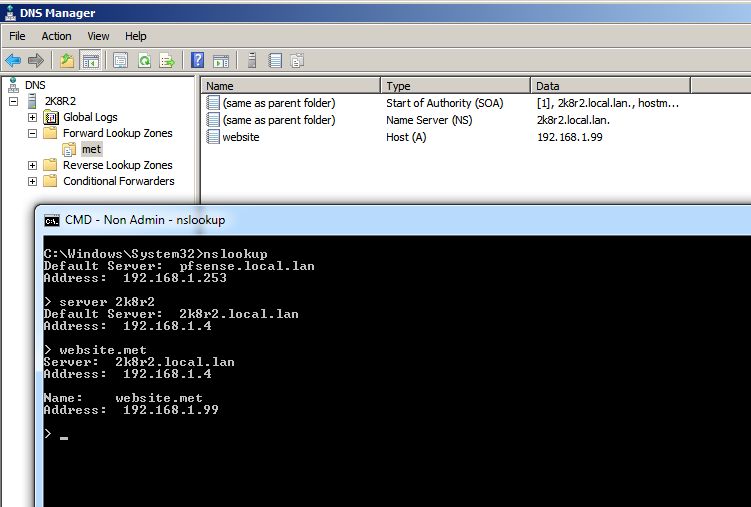Collapse the Forward Lookup Zones folder
Screen dimensions: 751x507
pos(32,134)
